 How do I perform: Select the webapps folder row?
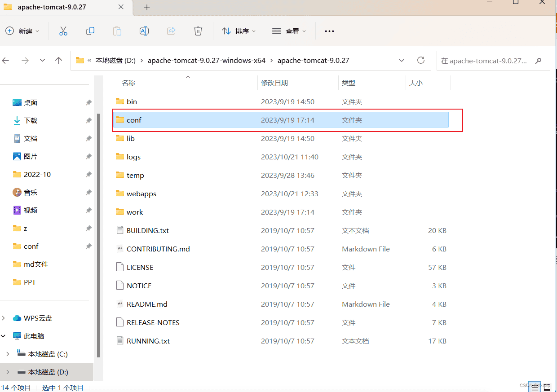pos(281,194)
